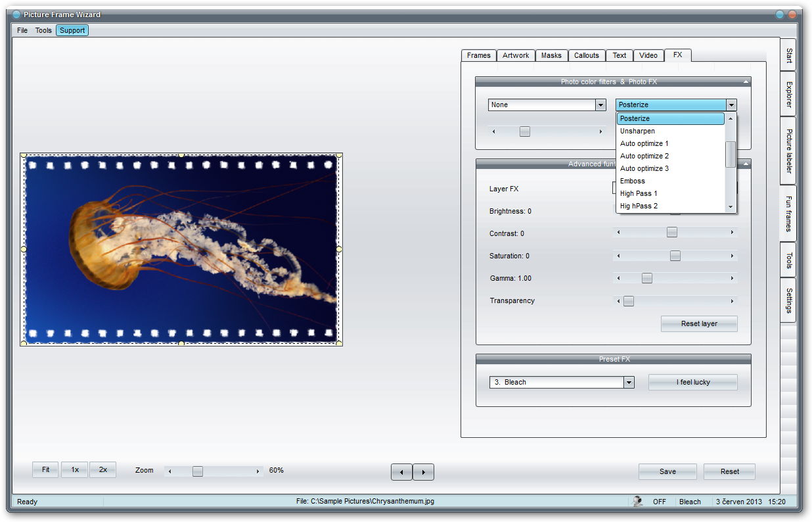The height and width of the screenshot is (522, 812).
Task: Select Posterize in the FX list
Action: pos(671,118)
